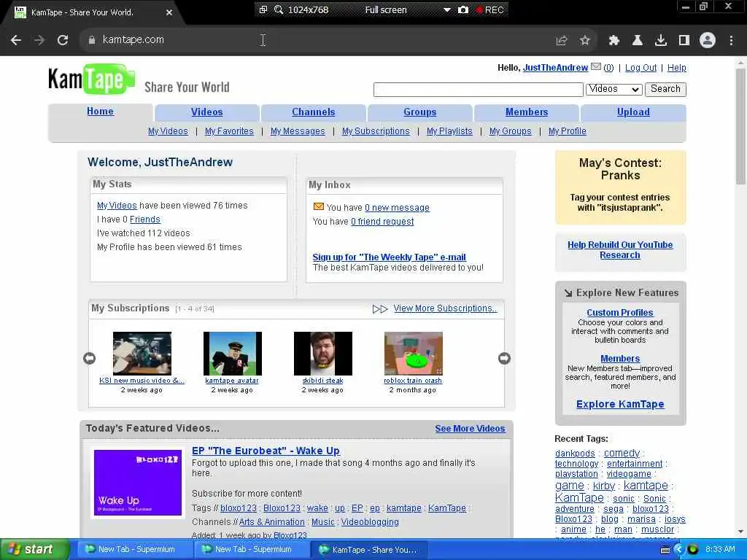
Task: Open the browser profile avatar
Action: (708, 41)
